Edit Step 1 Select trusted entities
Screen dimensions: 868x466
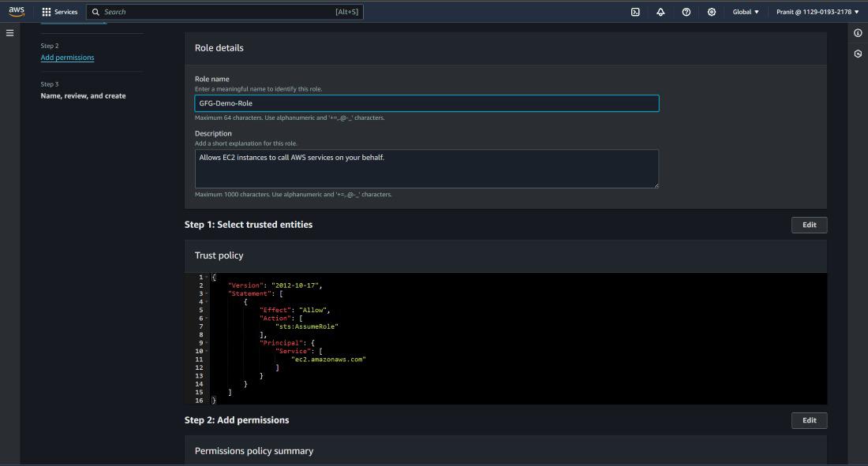(810, 225)
